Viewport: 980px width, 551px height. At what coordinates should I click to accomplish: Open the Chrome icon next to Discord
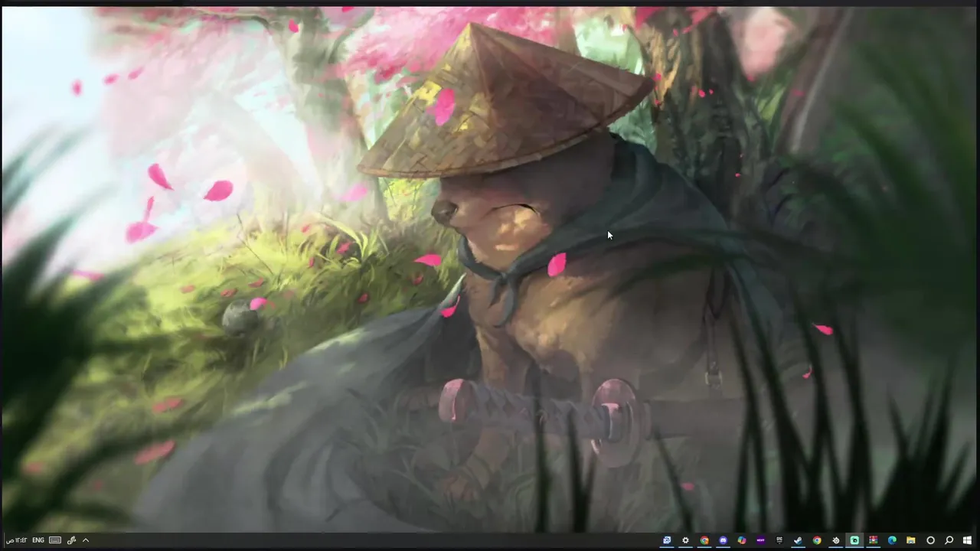point(704,540)
